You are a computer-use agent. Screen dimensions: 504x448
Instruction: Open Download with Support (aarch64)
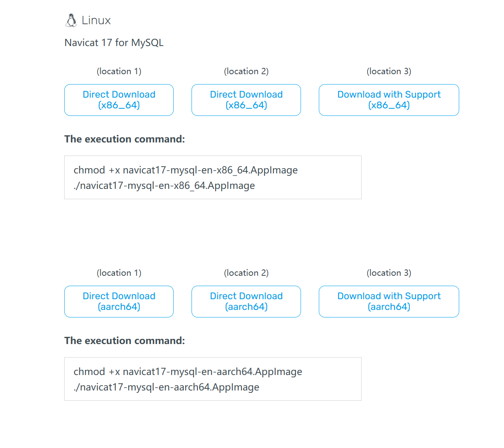[389, 302]
